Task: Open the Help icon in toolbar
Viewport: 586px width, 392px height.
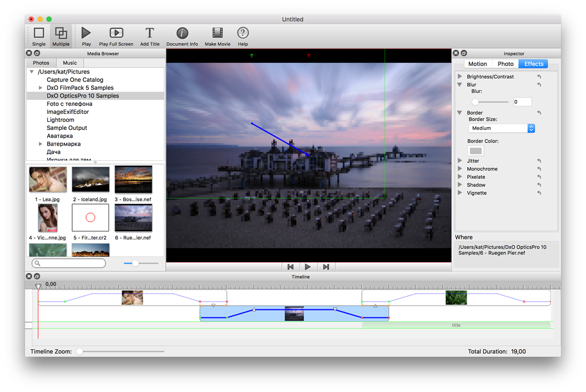Action: [x=243, y=33]
